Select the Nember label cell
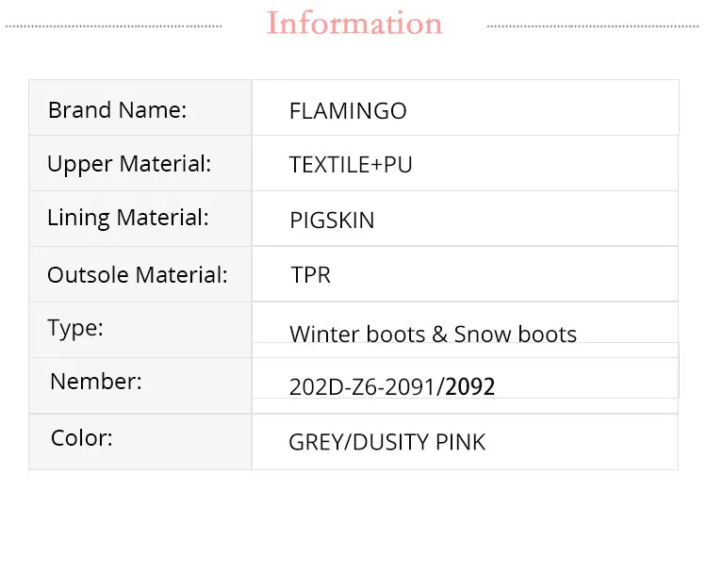 pyautogui.click(x=96, y=382)
